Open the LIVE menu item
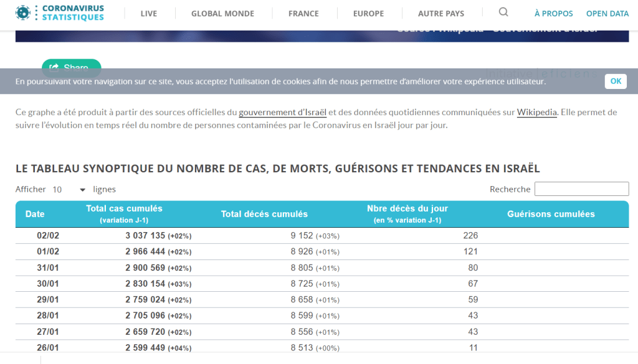This screenshot has width=638, height=364. click(149, 14)
